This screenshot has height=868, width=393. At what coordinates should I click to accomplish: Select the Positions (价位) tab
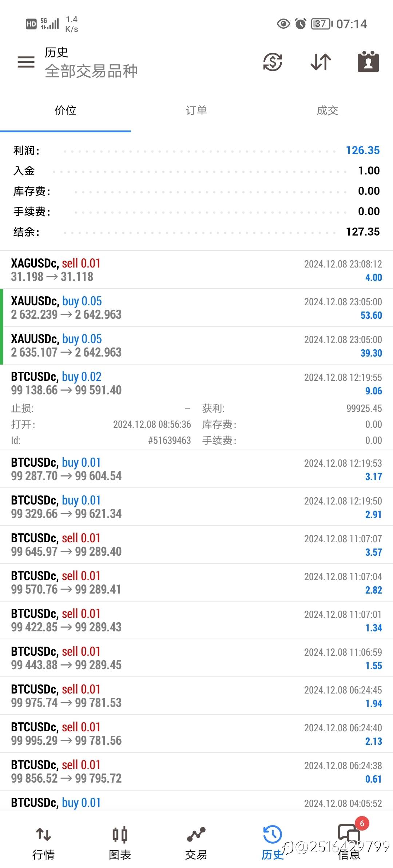[65, 110]
